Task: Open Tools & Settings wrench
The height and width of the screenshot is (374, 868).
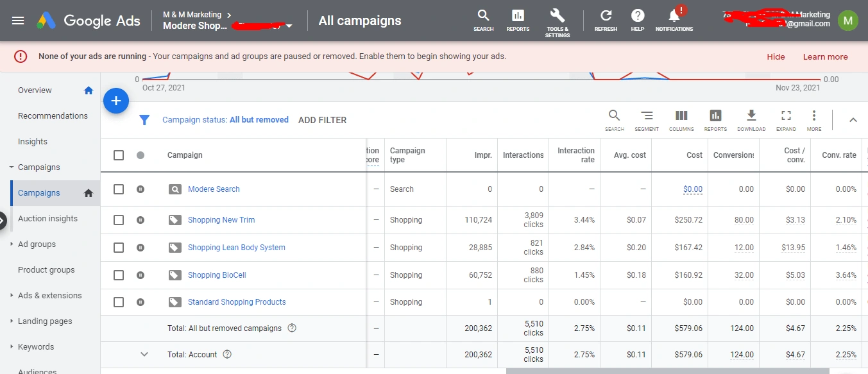Action: pyautogui.click(x=557, y=22)
